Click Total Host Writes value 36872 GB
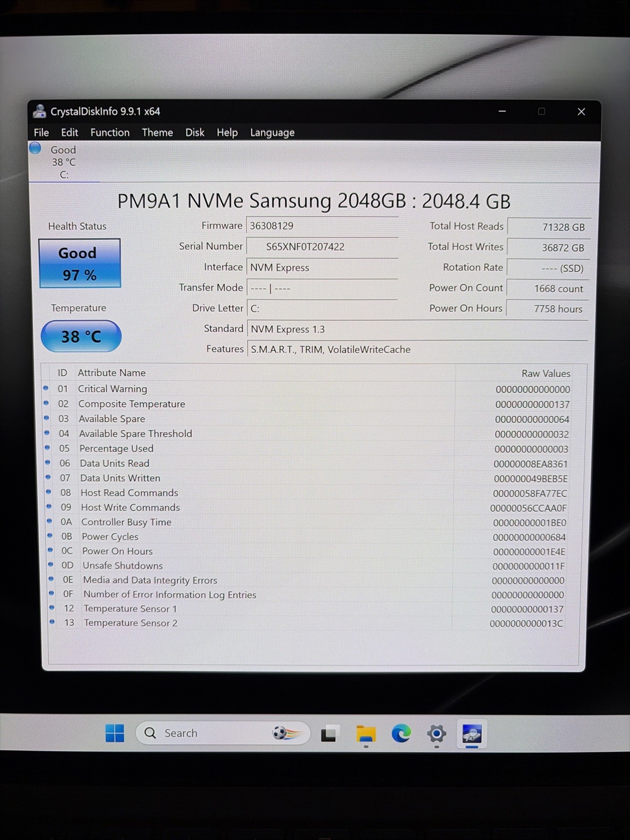 pos(549,247)
